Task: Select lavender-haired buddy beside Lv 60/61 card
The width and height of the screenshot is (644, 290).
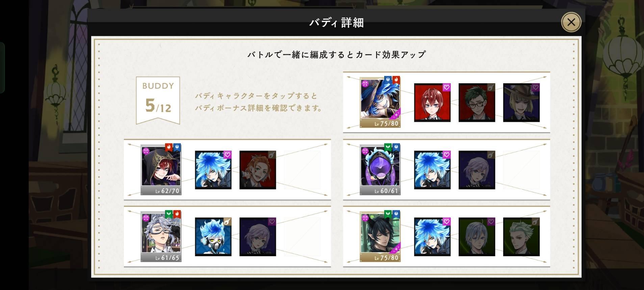Action: tap(477, 170)
